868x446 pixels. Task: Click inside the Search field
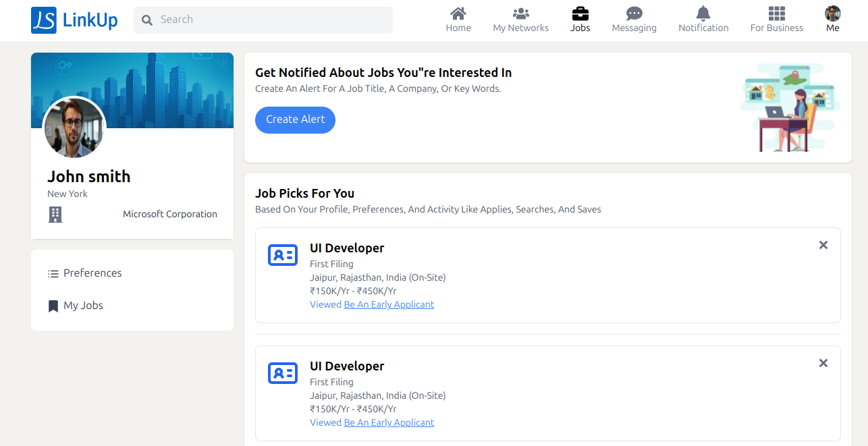[270, 20]
